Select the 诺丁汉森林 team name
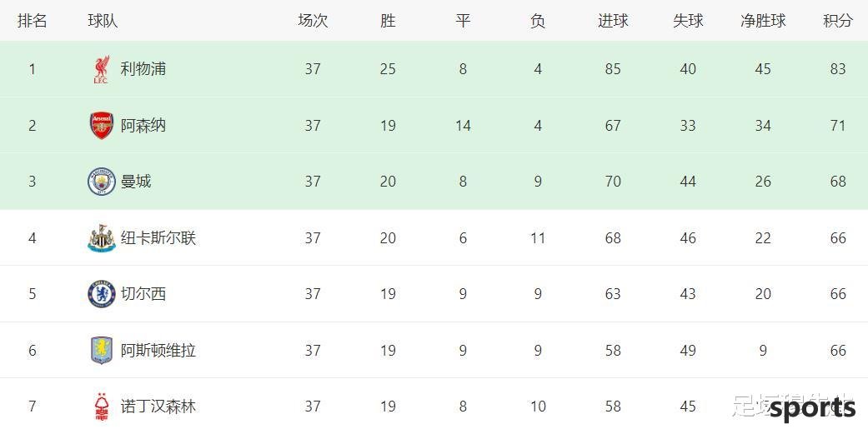Viewport: 868px width, 434px height. [x=158, y=407]
